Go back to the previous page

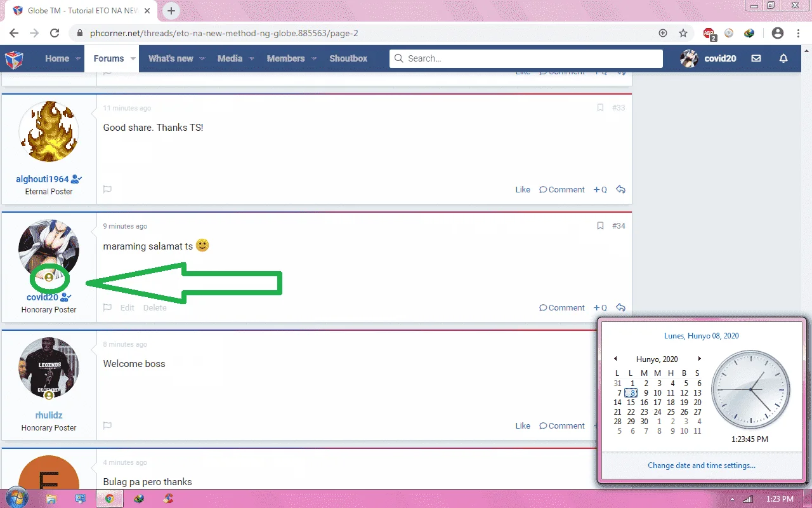point(14,33)
